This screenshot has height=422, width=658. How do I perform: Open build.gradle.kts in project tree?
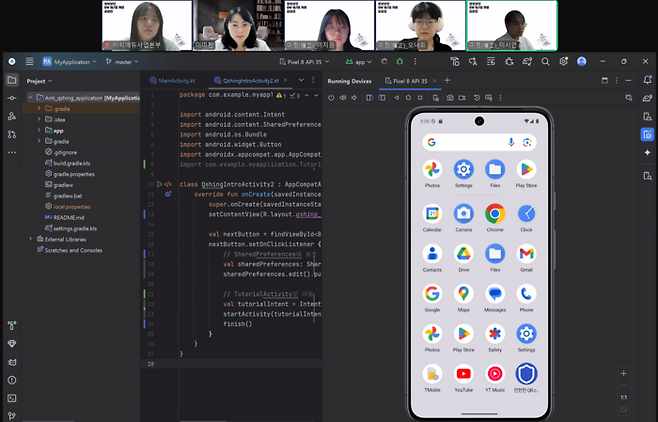tap(72, 162)
